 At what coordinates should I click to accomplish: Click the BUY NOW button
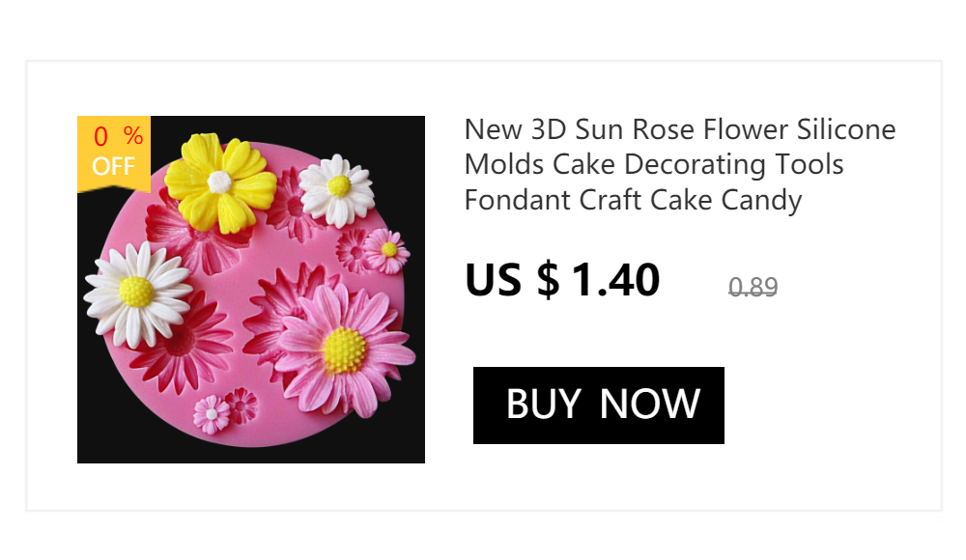point(598,405)
